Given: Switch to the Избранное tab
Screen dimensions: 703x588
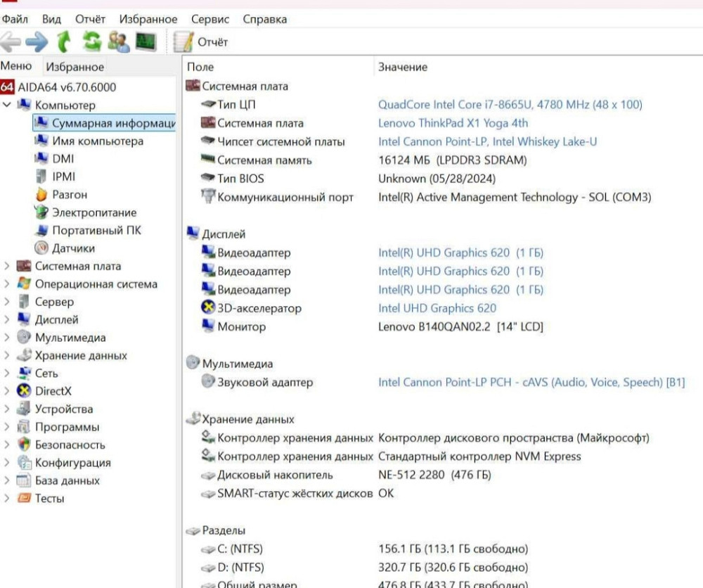Looking at the screenshot, I should coord(75,68).
